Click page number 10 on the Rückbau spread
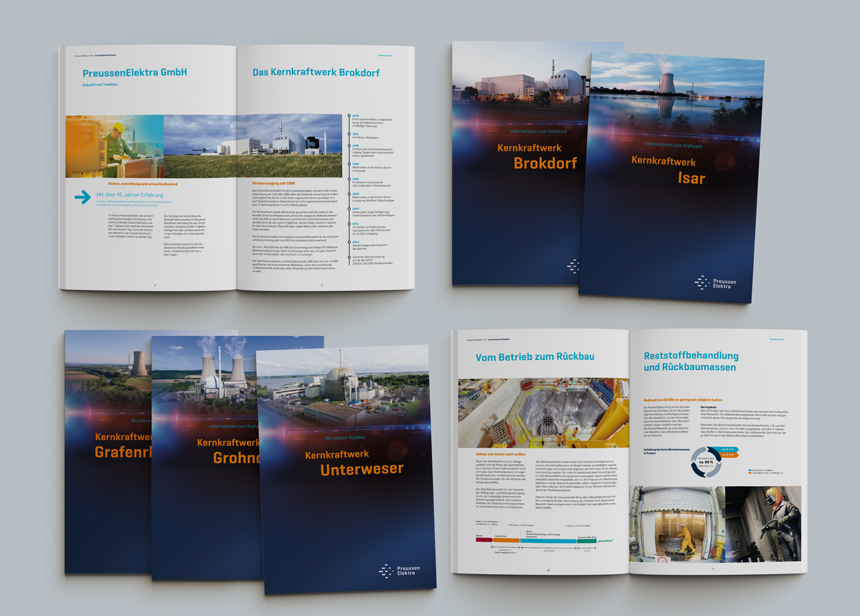 tap(549, 570)
